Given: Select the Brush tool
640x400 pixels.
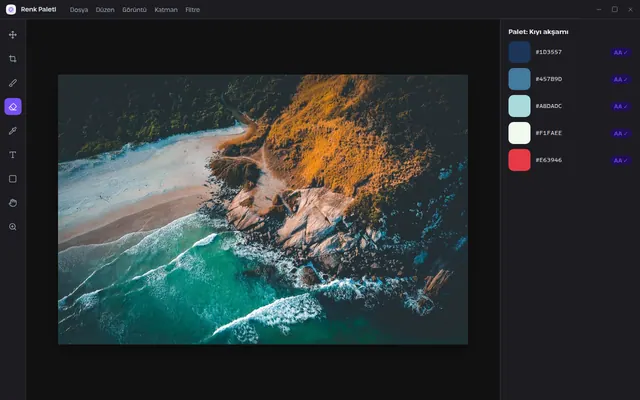Looking at the screenshot, I should click(x=13, y=83).
